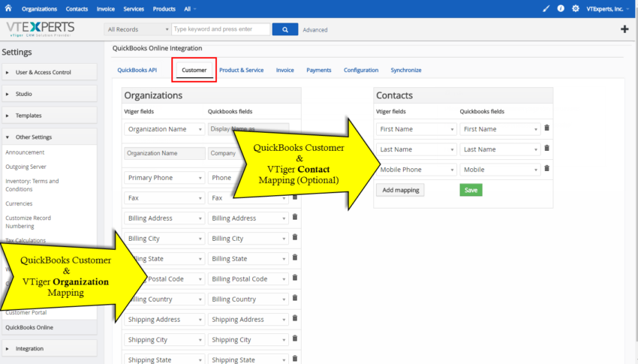Open the pencil edit icon in top bar

click(x=546, y=8)
